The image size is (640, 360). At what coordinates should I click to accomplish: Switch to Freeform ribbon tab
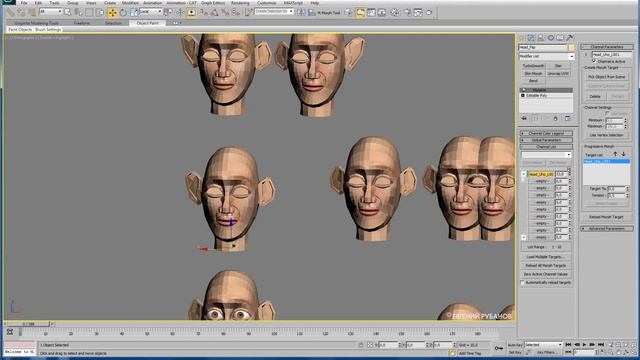click(x=82, y=23)
